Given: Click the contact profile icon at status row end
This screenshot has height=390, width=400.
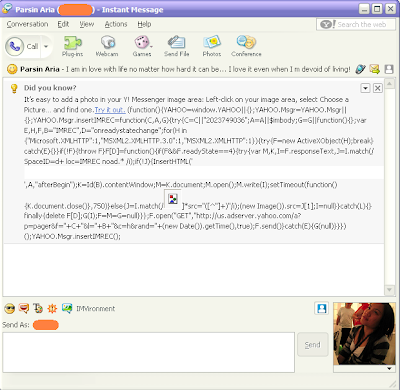Looking at the screenshot, I should [389, 69].
